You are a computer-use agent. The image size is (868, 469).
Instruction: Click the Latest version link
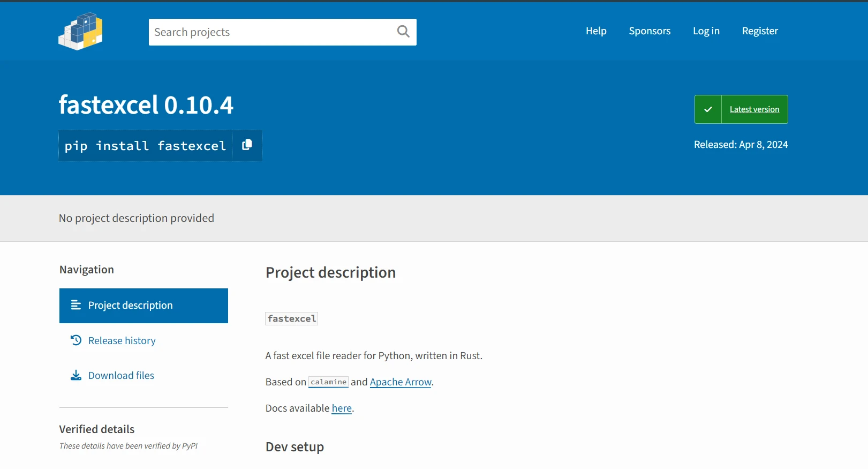[x=754, y=109]
